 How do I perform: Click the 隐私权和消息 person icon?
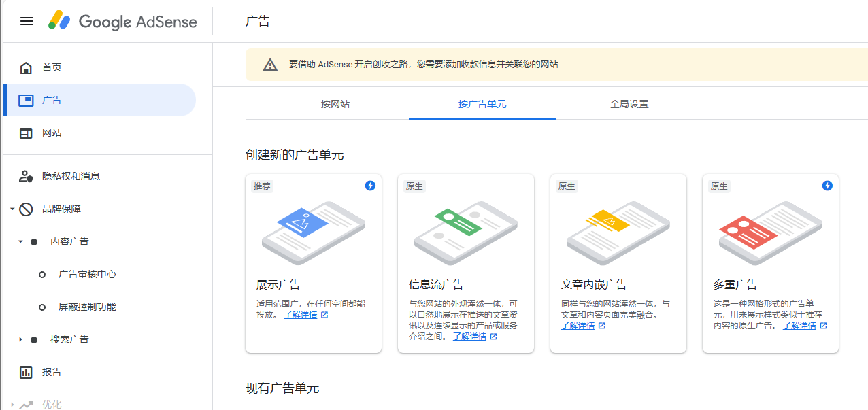(x=26, y=177)
